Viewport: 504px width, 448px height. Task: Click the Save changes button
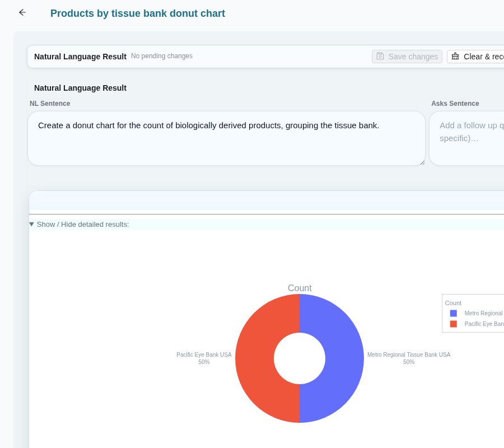click(407, 57)
